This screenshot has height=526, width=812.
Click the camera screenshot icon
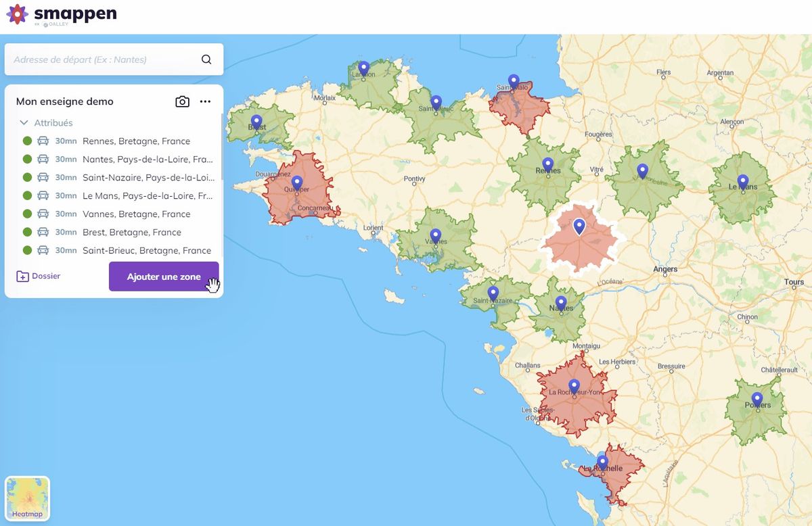[182, 101]
